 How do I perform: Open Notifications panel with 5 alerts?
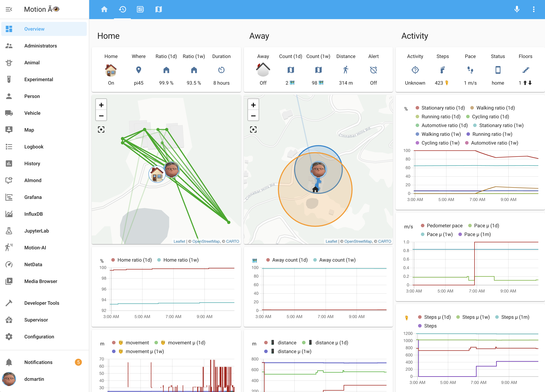click(38, 362)
